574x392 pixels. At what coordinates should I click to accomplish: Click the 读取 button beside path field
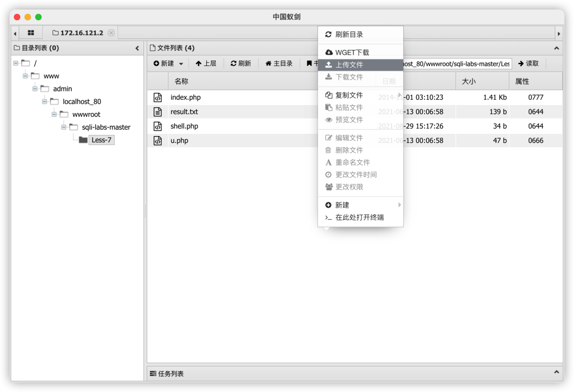pyautogui.click(x=529, y=64)
